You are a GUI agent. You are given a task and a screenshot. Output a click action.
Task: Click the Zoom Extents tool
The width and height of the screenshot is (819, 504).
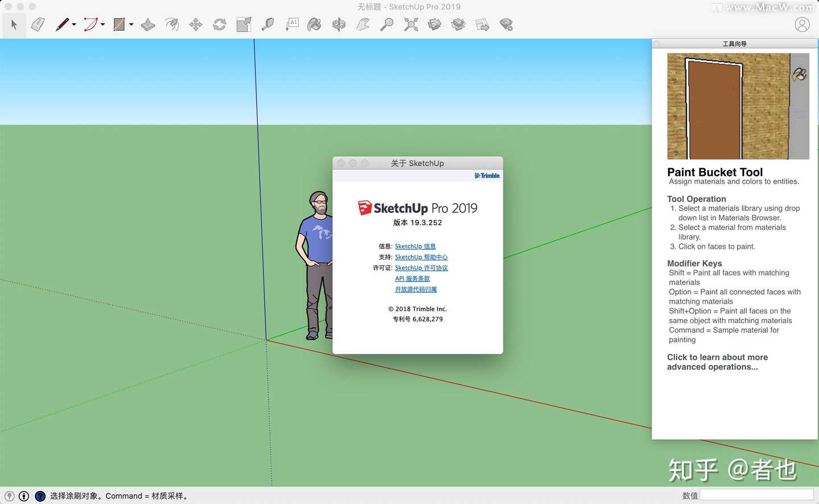click(411, 24)
